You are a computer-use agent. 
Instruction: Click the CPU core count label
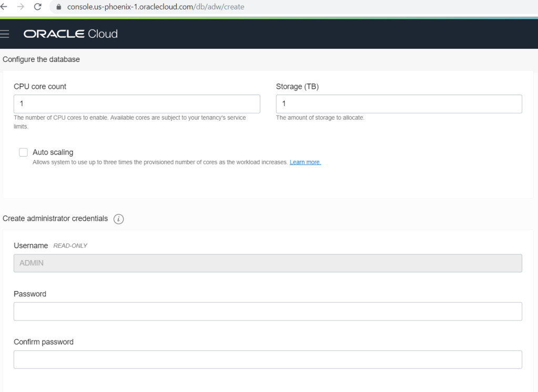(x=40, y=87)
